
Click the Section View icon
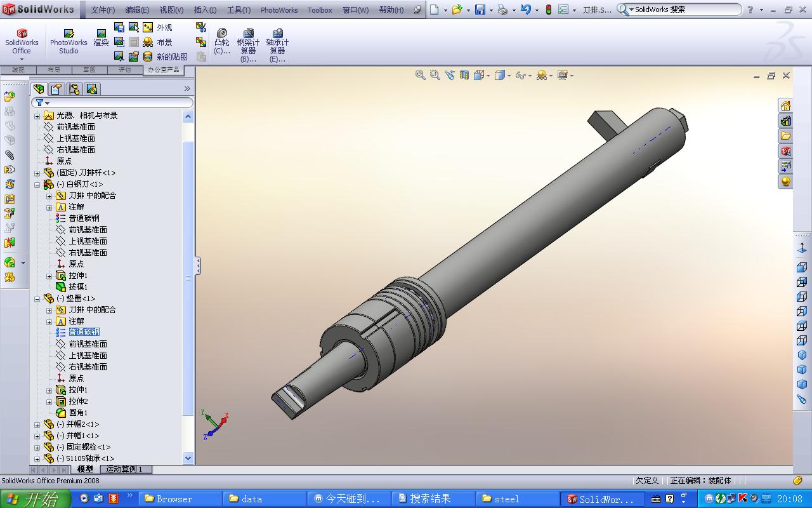coord(464,75)
